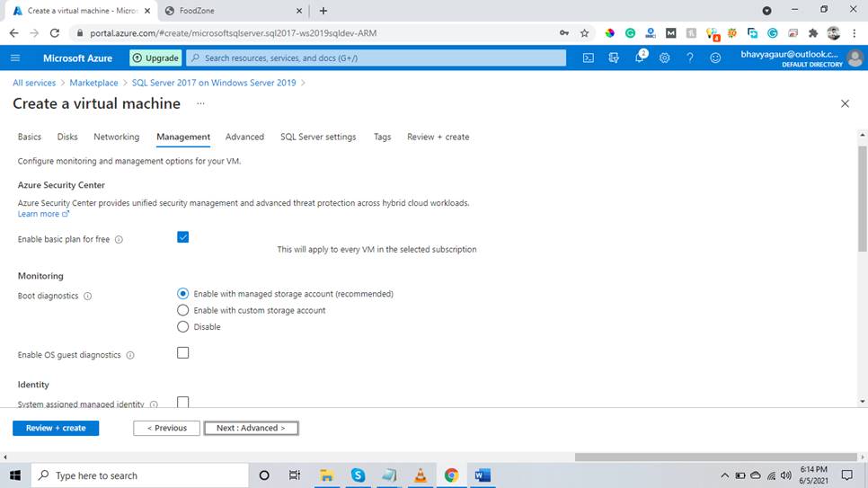The image size is (868, 488).
Task: Switch to the Advanced tab
Action: pos(244,137)
